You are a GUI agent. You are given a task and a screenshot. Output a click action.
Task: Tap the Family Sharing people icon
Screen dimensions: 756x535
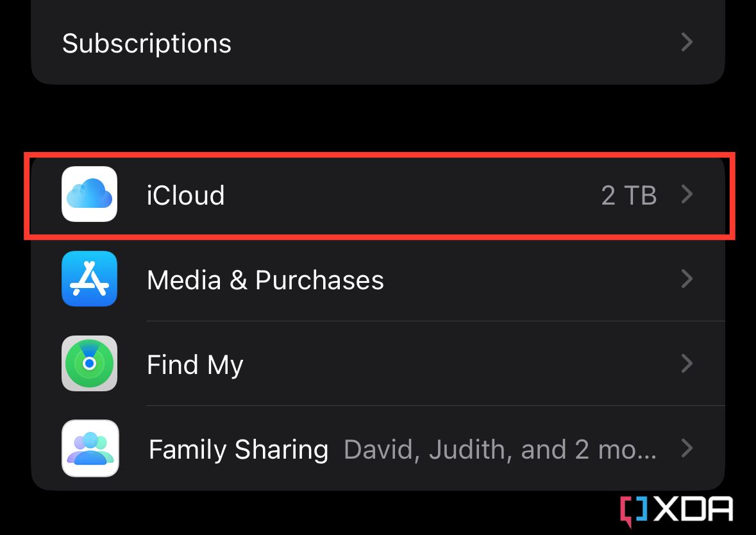pos(90,448)
